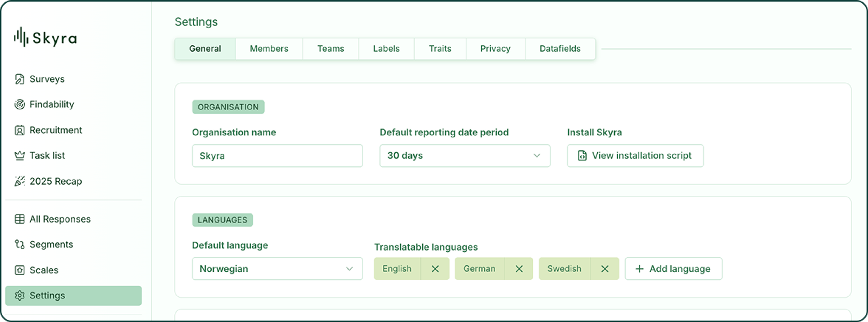Open Recruitment label in the sidebar

point(56,130)
